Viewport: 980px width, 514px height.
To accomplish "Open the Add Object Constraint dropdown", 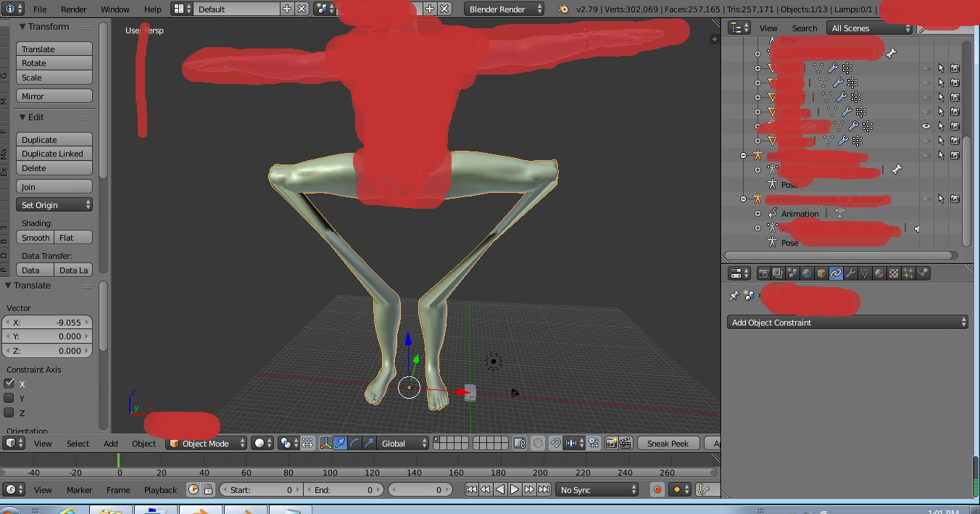I will (847, 323).
